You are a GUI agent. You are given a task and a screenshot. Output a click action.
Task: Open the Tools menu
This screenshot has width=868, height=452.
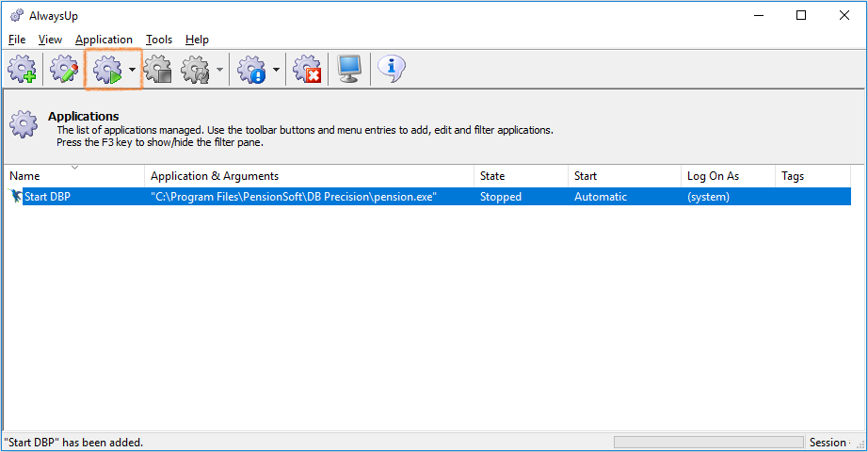[159, 40]
